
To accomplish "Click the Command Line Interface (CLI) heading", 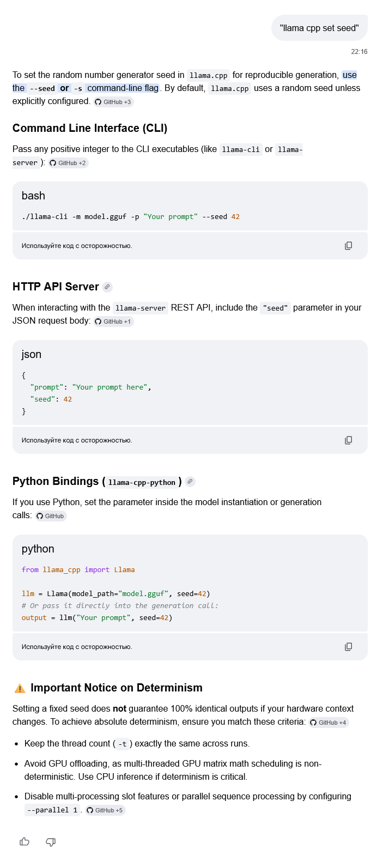I will [90, 128].
